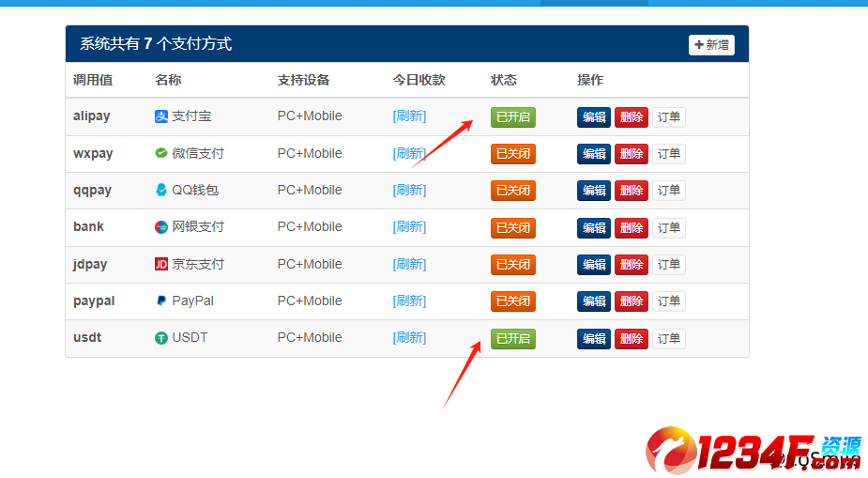The width and height of the screenshot is (868, 478).
Task: Click the alipay call value text
Action: 92,116
